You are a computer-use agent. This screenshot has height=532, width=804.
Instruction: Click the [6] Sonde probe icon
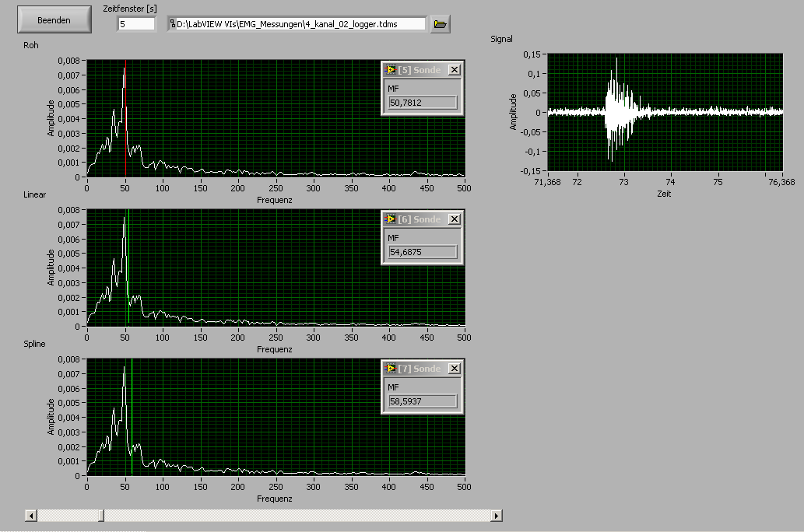(x=391, y=219)
